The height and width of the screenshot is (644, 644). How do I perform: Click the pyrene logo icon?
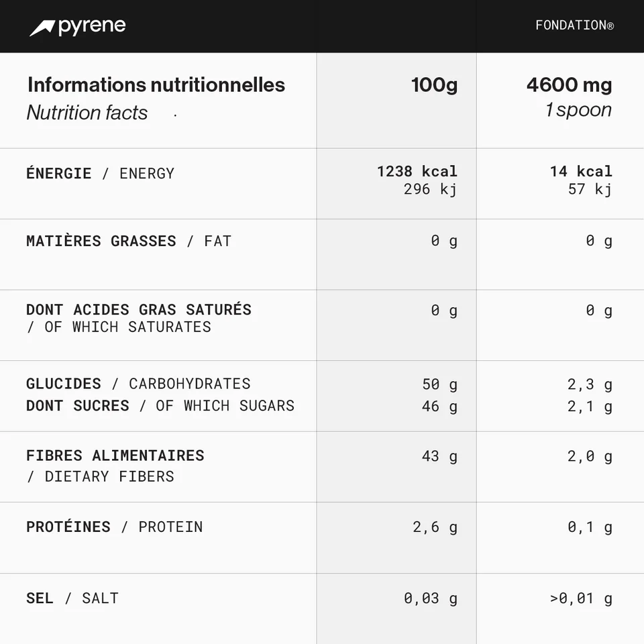[42, 28]
